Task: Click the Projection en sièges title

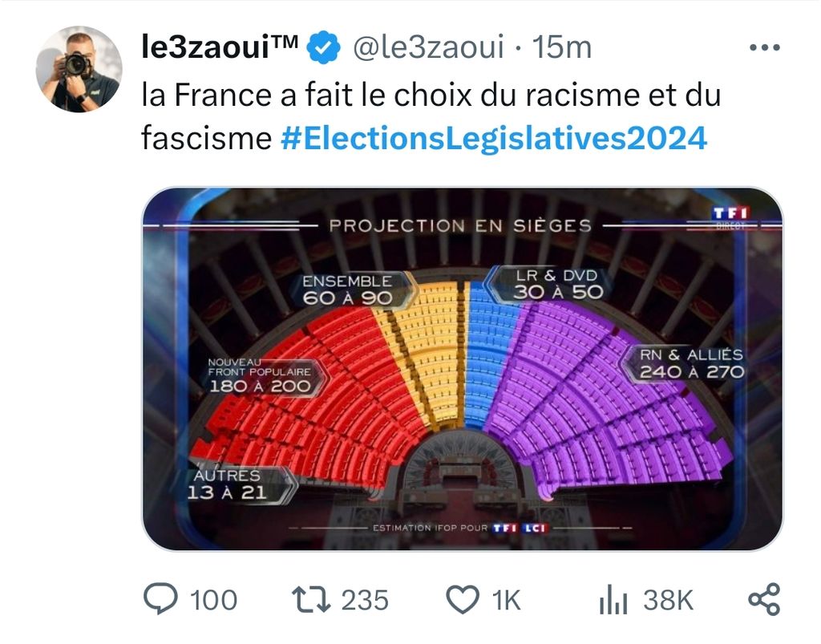Action: [x=460, y=225]
